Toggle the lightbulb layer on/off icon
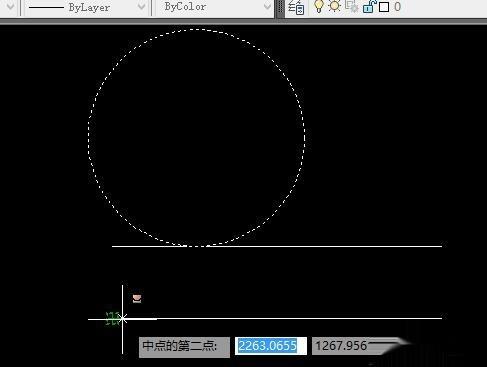This screenshot has width=487, height=367. click(319, 7)
